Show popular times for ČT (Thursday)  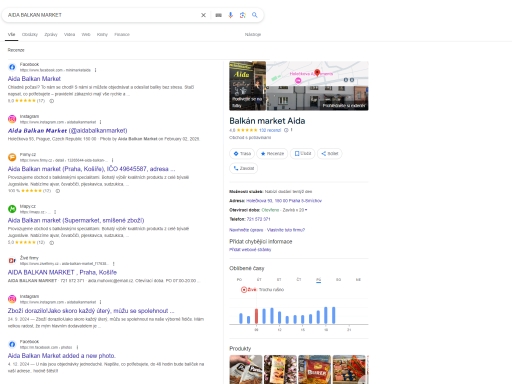click(299, 280)
